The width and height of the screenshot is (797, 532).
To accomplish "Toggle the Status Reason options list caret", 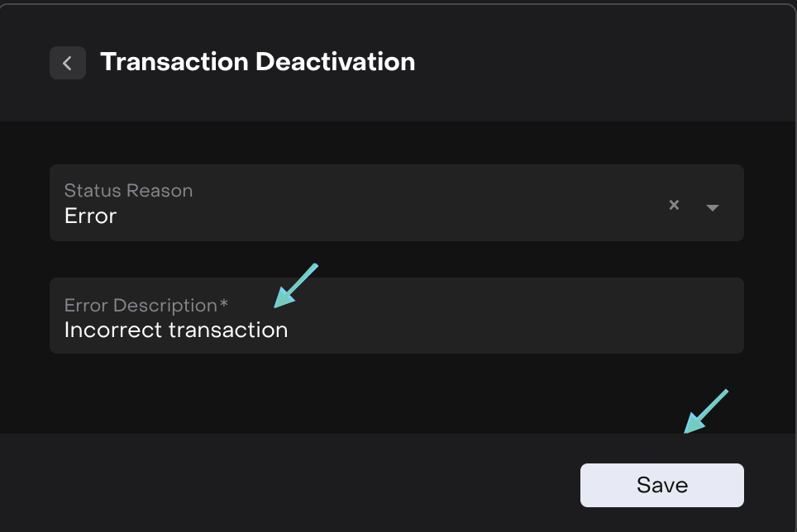I will [713, 207].
